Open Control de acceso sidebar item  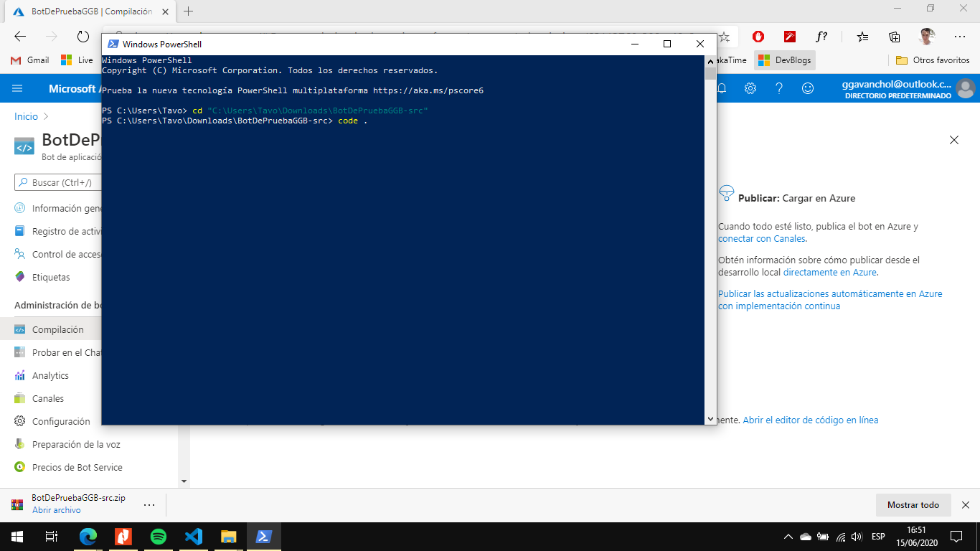click(58, 255)
